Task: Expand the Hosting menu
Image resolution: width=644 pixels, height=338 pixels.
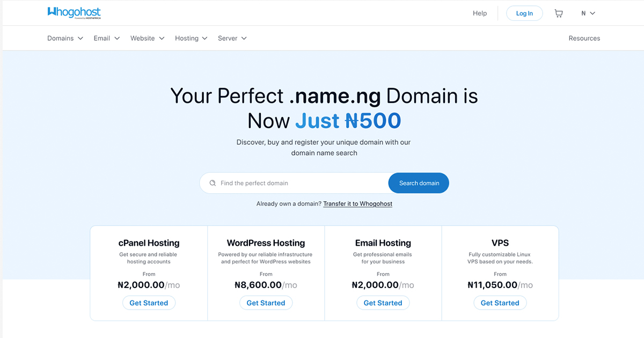Action: pyautogui.click(x=191, y=38)
